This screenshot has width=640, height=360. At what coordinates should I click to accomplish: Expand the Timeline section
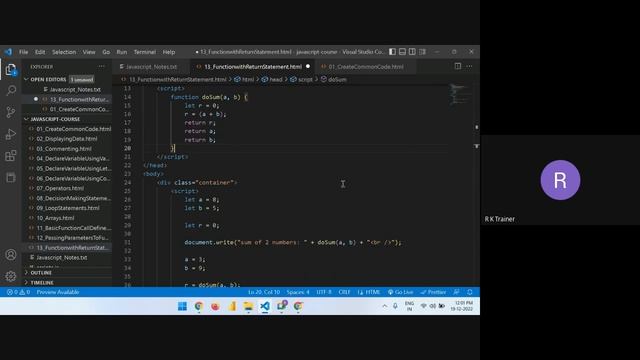coord(42,282)
